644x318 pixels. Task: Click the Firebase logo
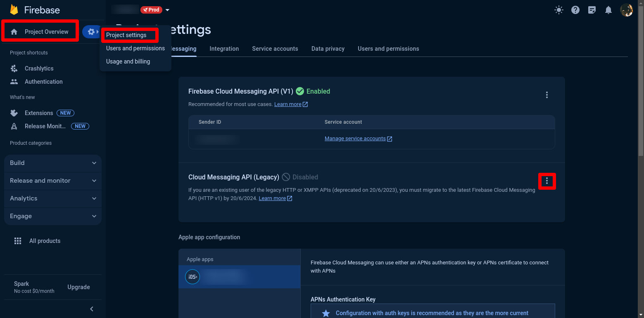tap(35, 10)
